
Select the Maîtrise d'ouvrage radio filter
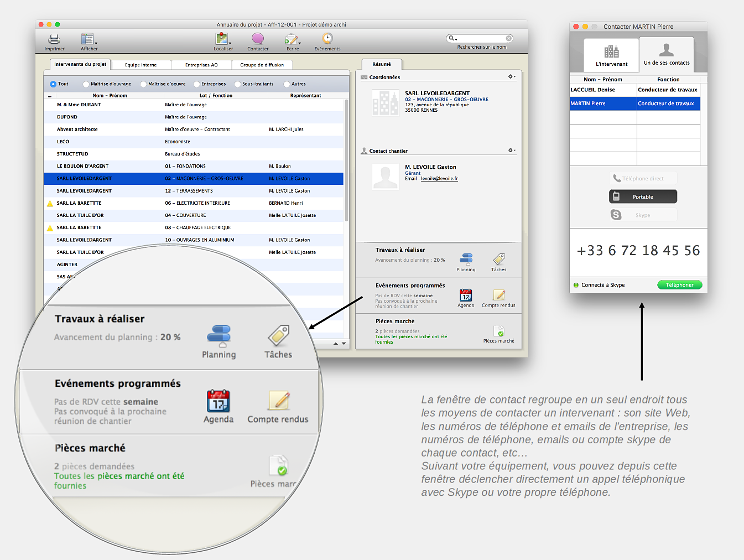(86, 84)
